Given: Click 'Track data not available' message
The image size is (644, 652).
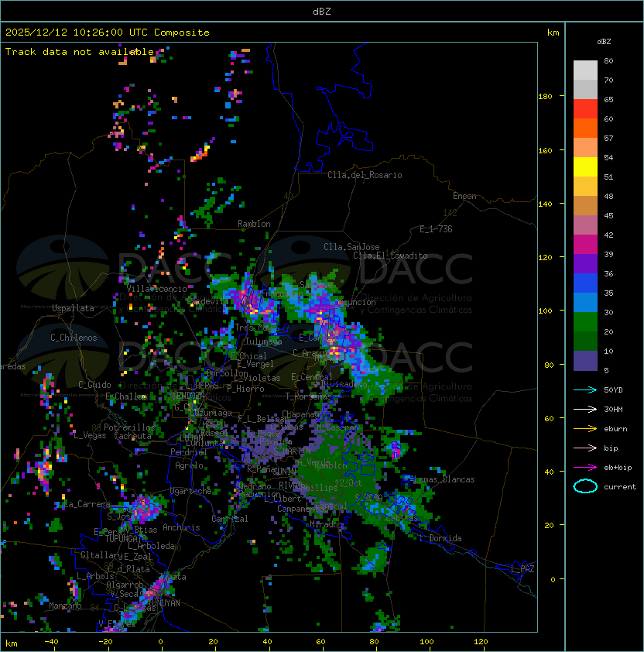Looking at the screenshot, I should point(80,52).
